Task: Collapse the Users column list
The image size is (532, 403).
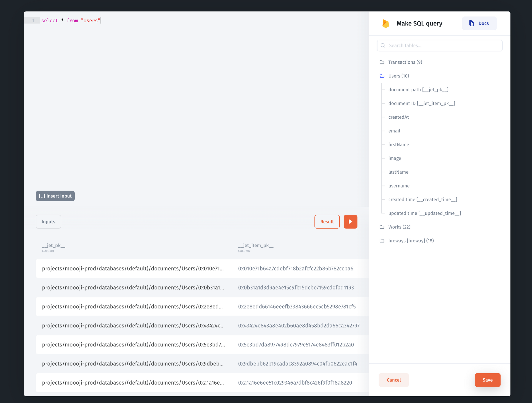Action: 398,76
